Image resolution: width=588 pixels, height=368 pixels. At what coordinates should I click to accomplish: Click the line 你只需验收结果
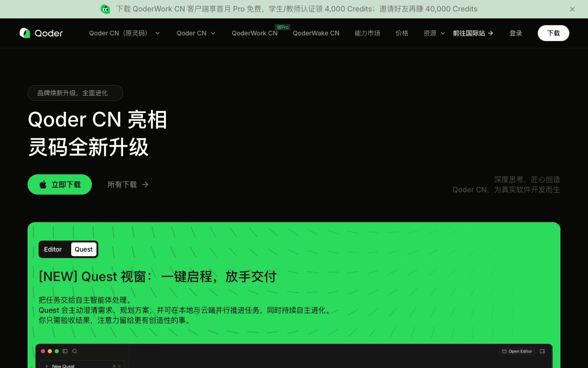(115, 320)
